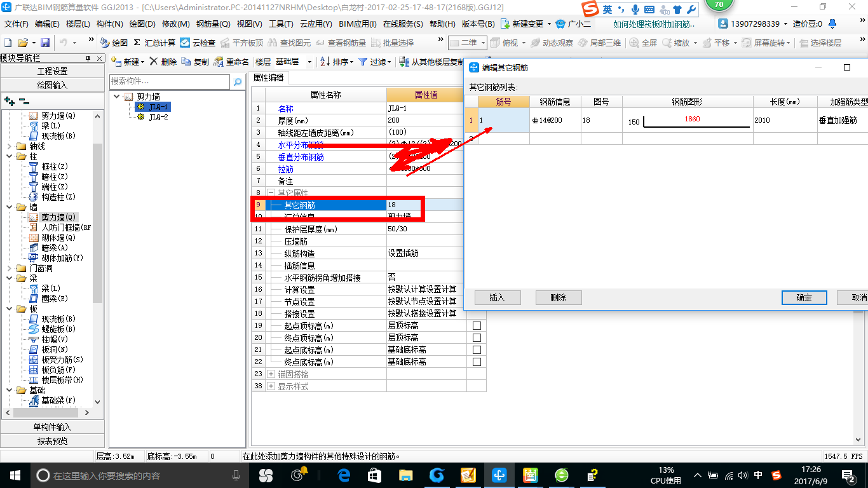Select 圈梁(E) in navigation tree
The width and height of the screenshot is (868, 488).
point(53,299)
